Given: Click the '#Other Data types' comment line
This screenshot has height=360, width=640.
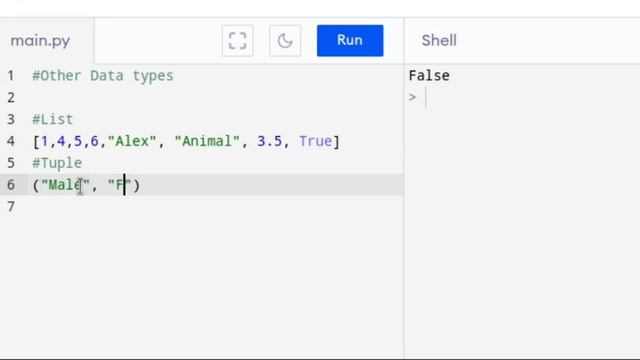Looking at the screenshot, I should coord(103,76).
